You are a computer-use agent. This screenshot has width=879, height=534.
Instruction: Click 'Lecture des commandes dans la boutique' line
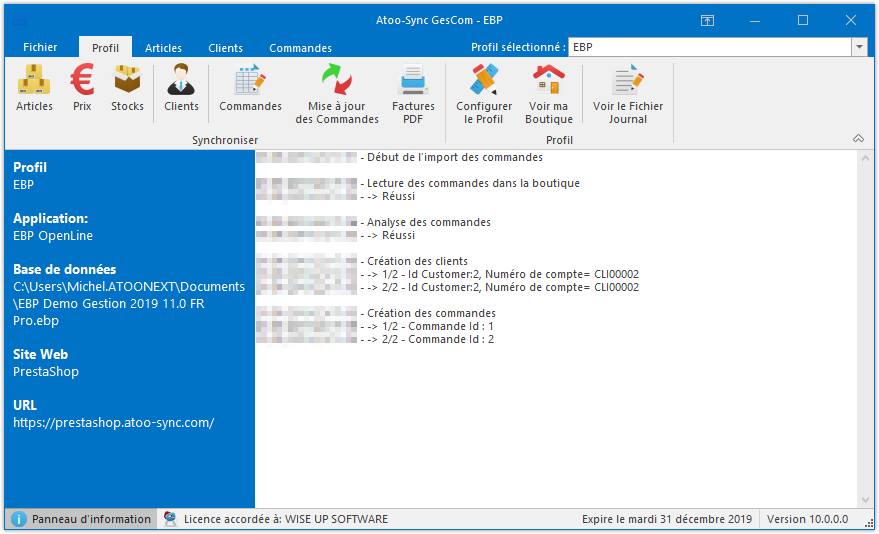(470, 183)
